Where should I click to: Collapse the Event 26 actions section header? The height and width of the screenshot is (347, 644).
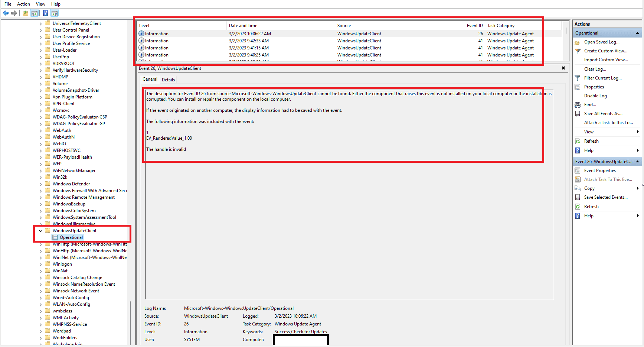(x=637, y=162)
